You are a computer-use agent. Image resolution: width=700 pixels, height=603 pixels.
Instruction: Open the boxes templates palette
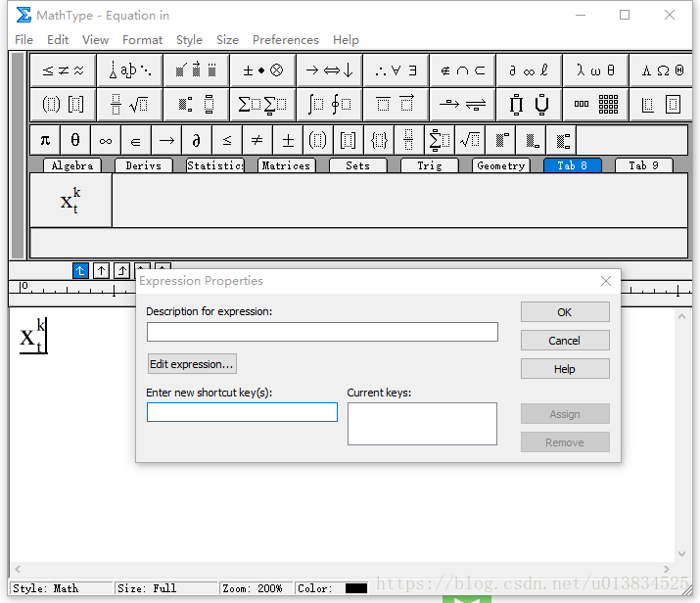pos(662,105)
